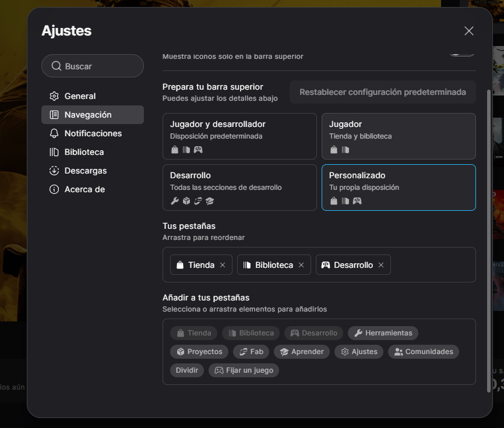Click the shopping bag icon in Jugador card
This screenshot has height=428, width=504.
334,150
